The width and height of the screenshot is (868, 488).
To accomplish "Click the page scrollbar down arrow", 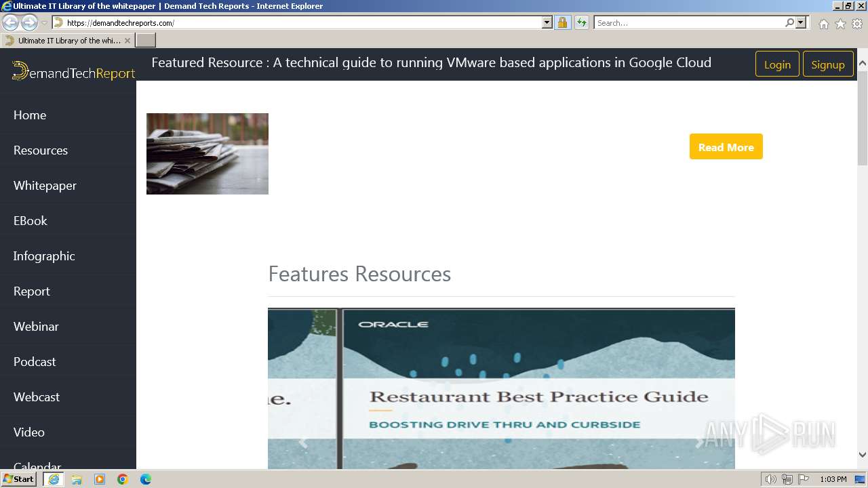I will click(863, 455).
